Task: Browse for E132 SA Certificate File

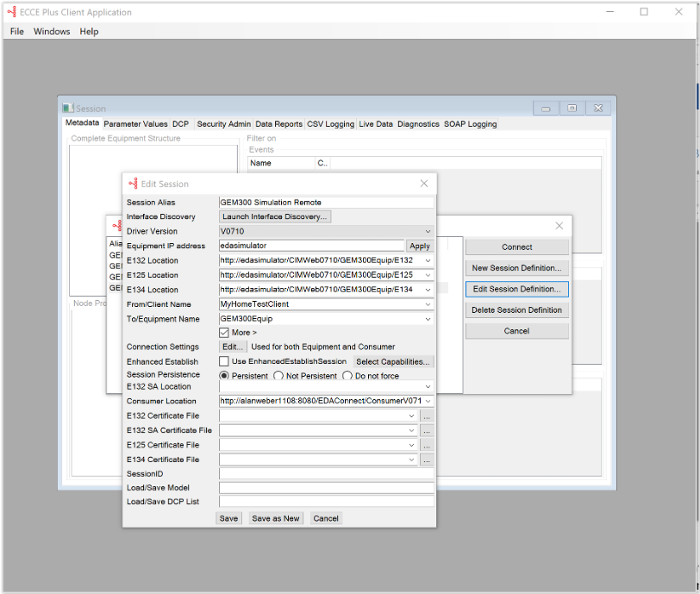Action: click(x=427, y=430)
